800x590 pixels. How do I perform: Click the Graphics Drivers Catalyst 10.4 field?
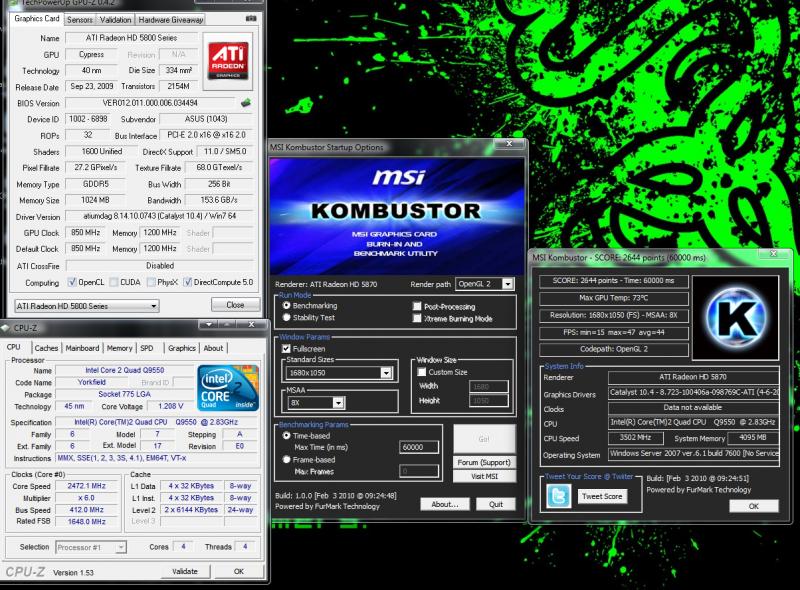click(693, 392)
